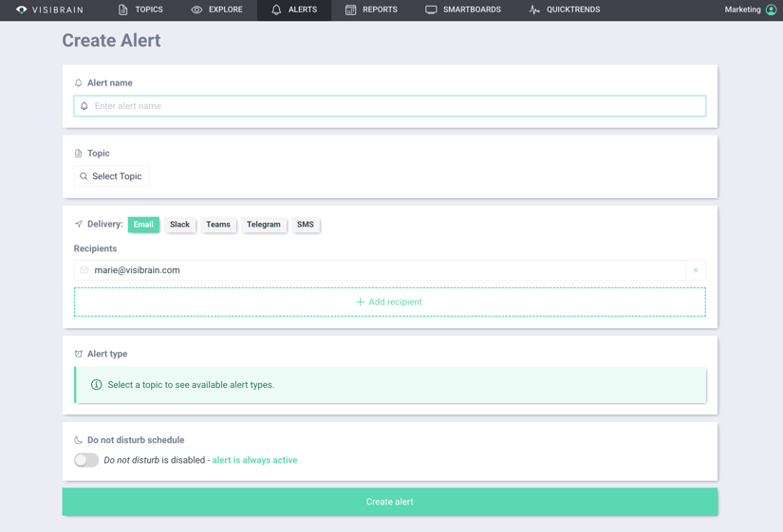Click the 'Select a topic to see available alert types' notice
Viewport: 783px width, 532px height.
tap(390, 385)
